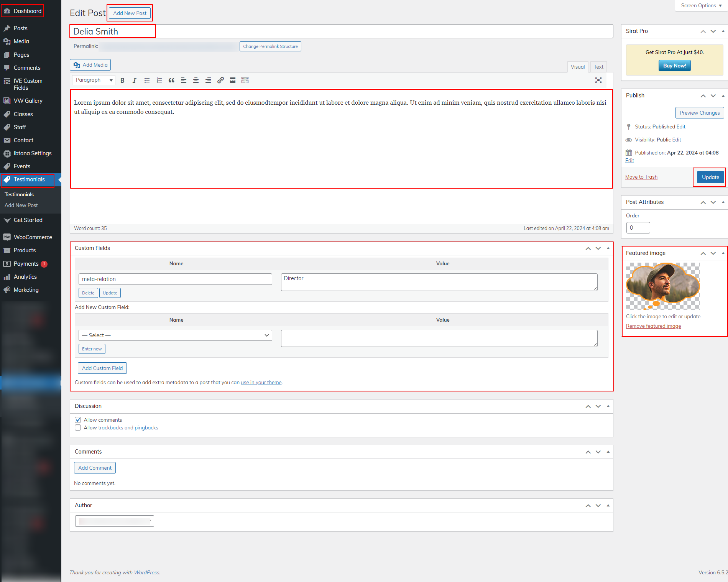Open the custom field name Select dropdown
This screenshot has height=582, width=728.
click(175, 335)
